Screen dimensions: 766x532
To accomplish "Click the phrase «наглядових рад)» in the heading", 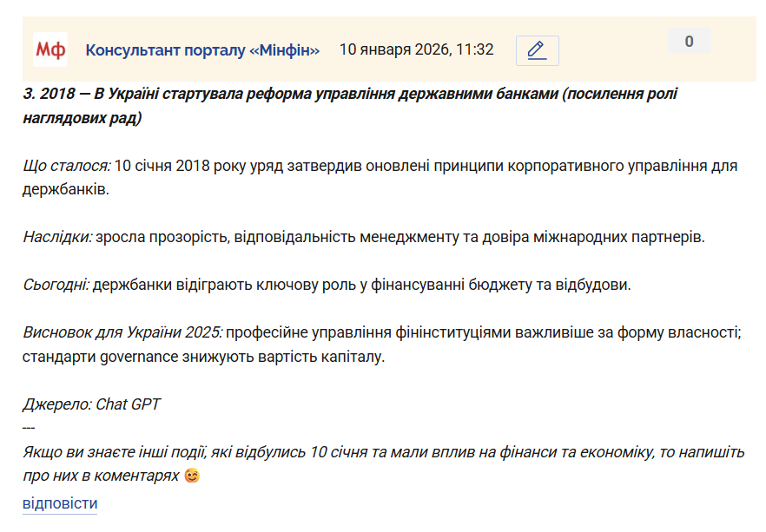I will [x=83, y=118].
